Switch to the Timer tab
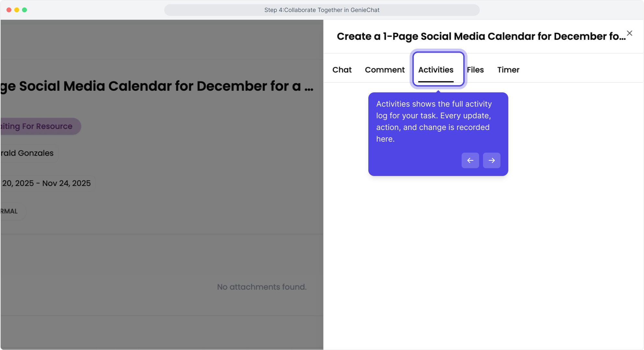Image resolution: width=644 pixels, height=350 pixels. coord(508,70)
